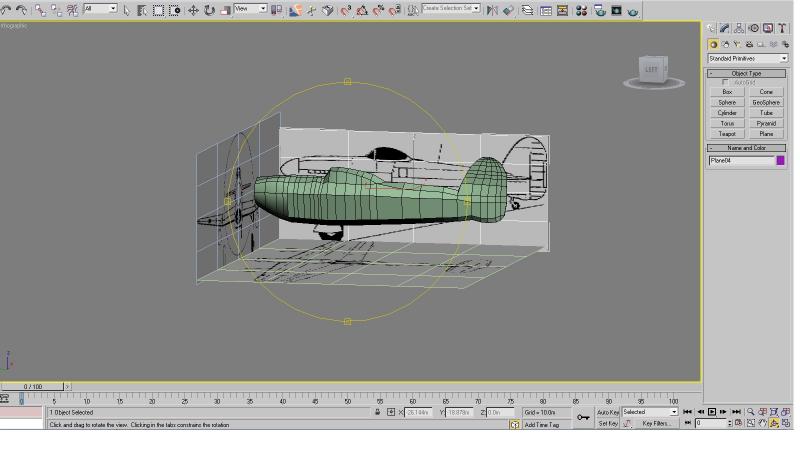Open the Material Editor spheres icon
Image resolution: width=800 pixels, height=450 pixels.
[x=581, y=10]
